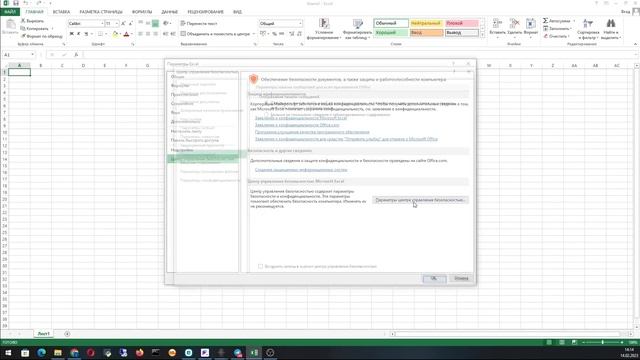This screenshot has width=640, height=360.
Task: Increase decimal places icon
Action: (x=291, y=34)
